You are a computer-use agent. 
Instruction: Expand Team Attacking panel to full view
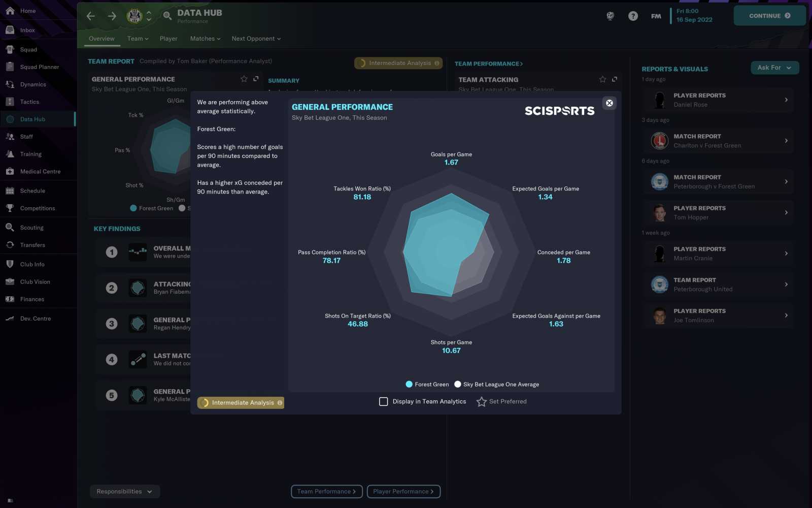[x=615, y=79]
